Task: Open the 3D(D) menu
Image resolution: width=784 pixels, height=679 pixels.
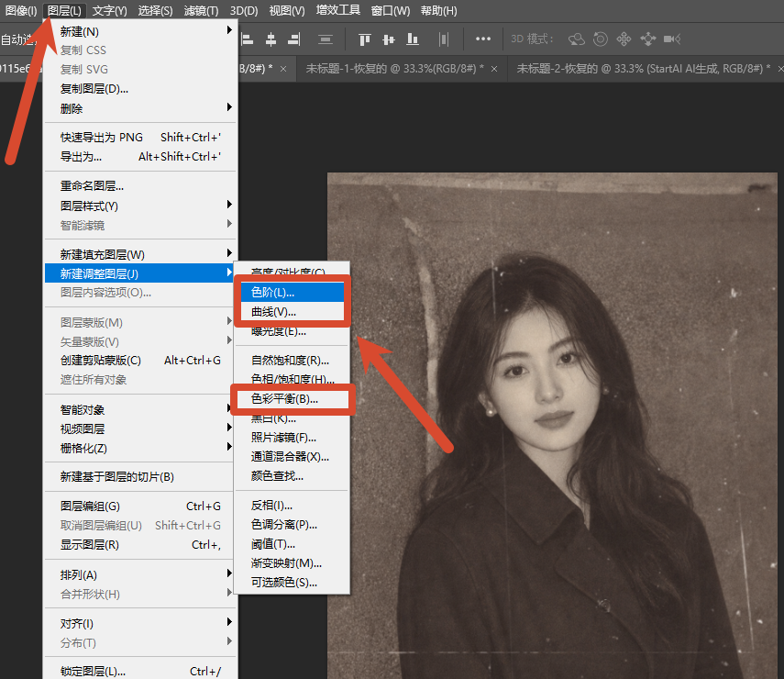Action: [x=244, y=10]
